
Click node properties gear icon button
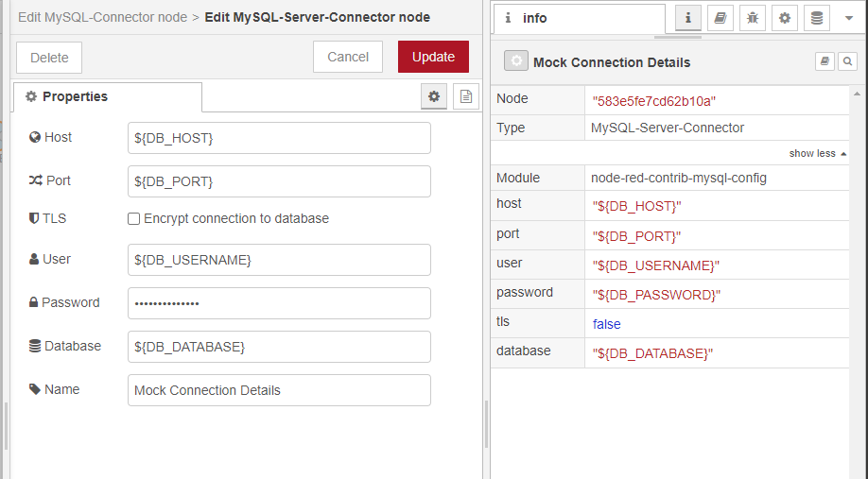pos(434,96)
